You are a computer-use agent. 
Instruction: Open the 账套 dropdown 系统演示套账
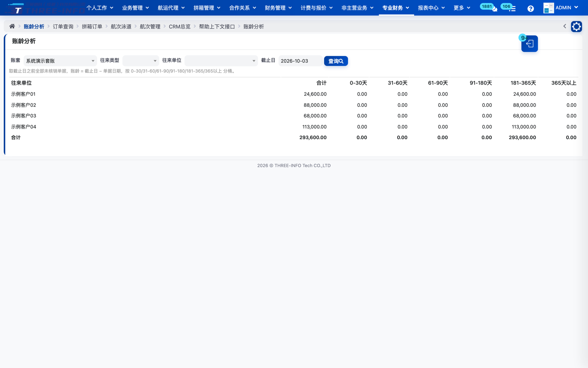pos(60,61)
